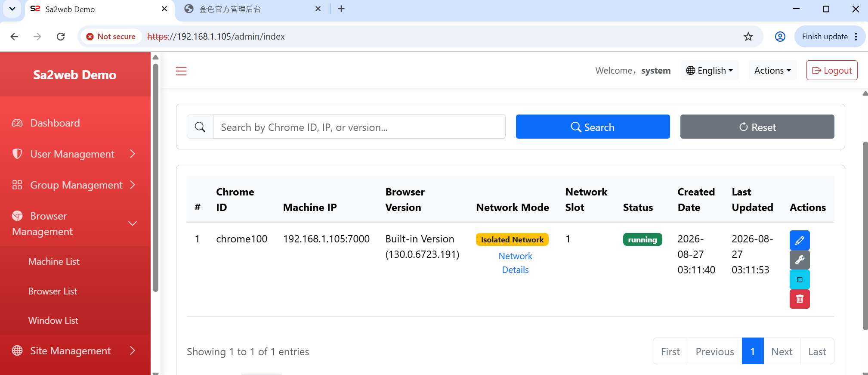Expand the User Management menu
Viewport: 868px width, 375px height.
point(75,154)
